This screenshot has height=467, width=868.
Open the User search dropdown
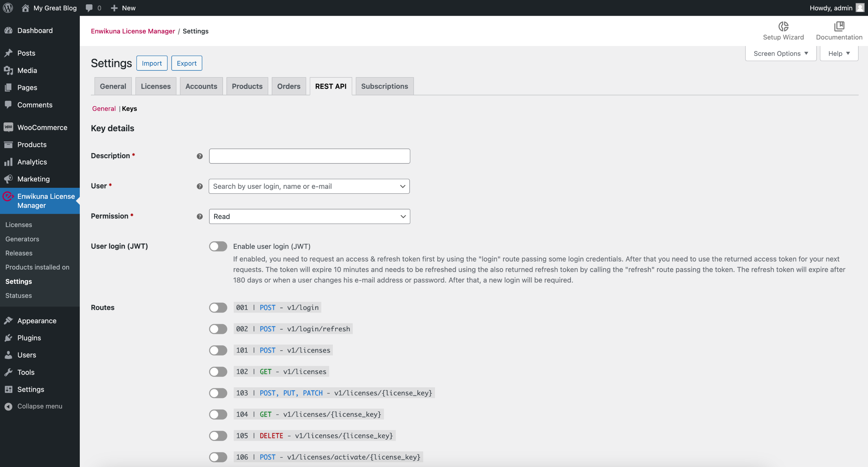click(x=309, y=186)
